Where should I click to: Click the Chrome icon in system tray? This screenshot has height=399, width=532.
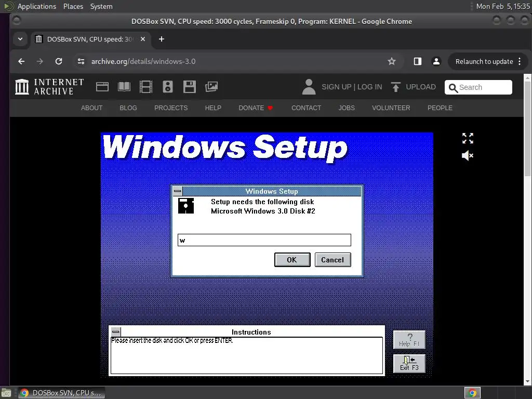click(x=472, y=393)
